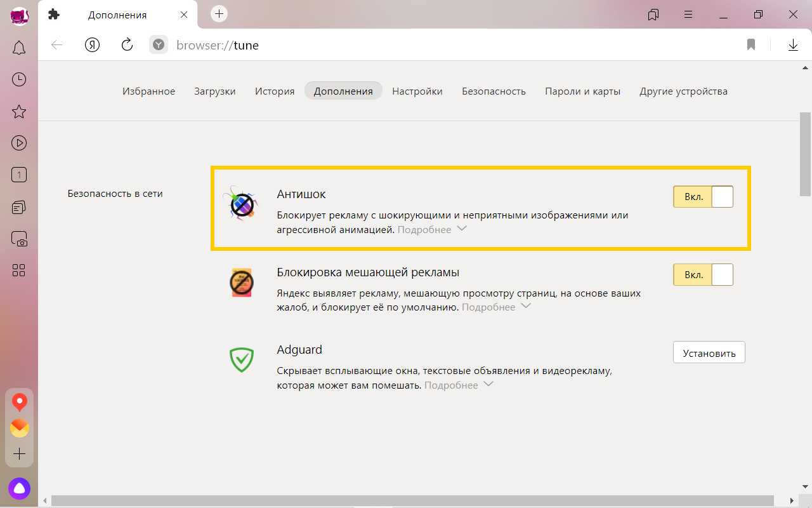
Task: Go back with the arrow button
Action: point(57,45)
